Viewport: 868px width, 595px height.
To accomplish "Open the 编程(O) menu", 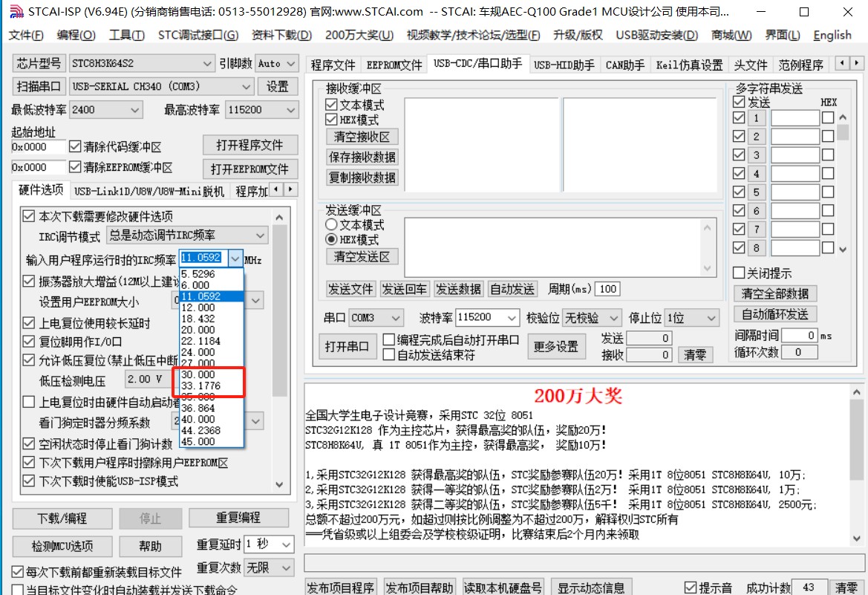I will tap(76, 36).
